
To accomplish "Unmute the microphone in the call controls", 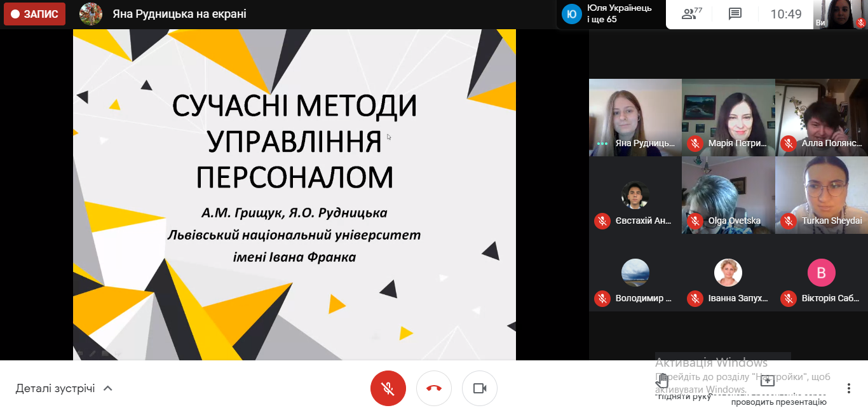I will [x=388, y=388].
